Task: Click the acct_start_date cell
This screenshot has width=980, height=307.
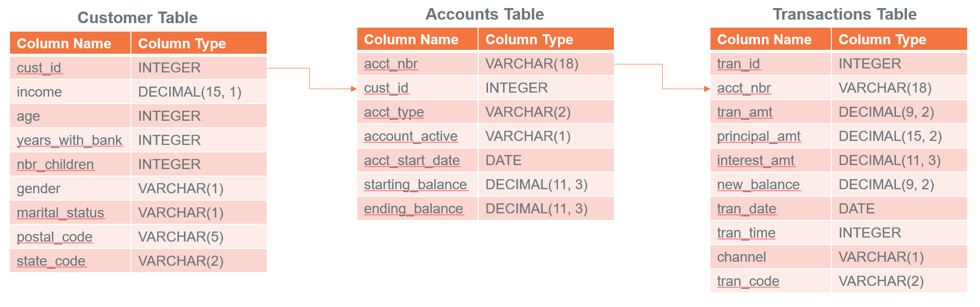Action: (412, 161)
